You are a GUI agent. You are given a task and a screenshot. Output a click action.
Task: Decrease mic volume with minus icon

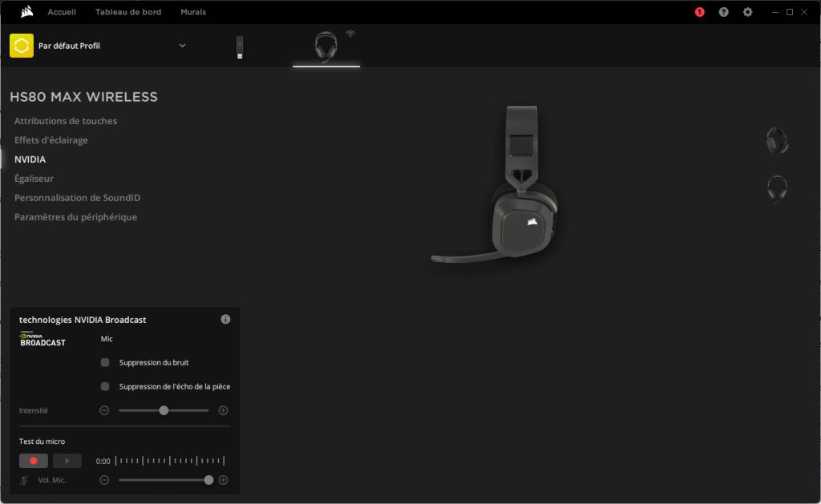pos(104,480)
